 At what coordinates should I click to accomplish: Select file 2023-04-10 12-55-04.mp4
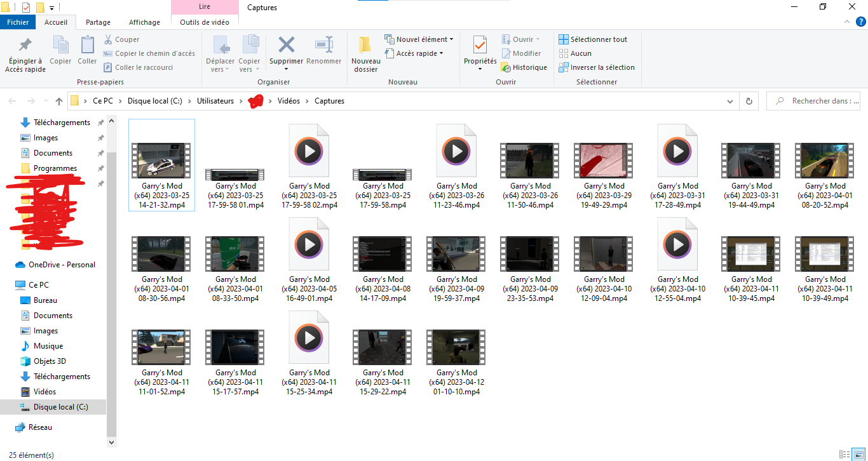pyautogui.click(x=678, y=259)
